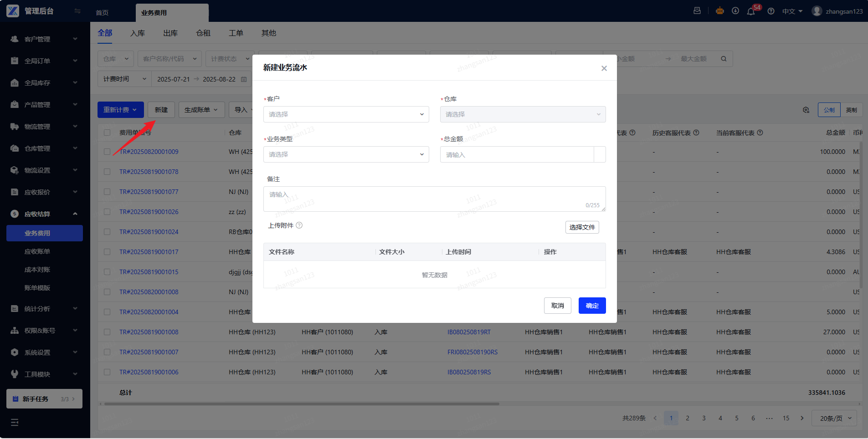The height and width of the screenshot is (439, 868).
Task: Click the 工具模块 sidebar icon
Action: 15,374
